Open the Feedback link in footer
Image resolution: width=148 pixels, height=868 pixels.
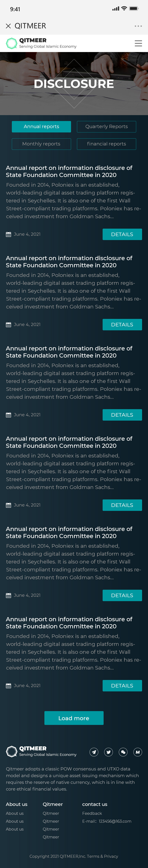(92, 813)
